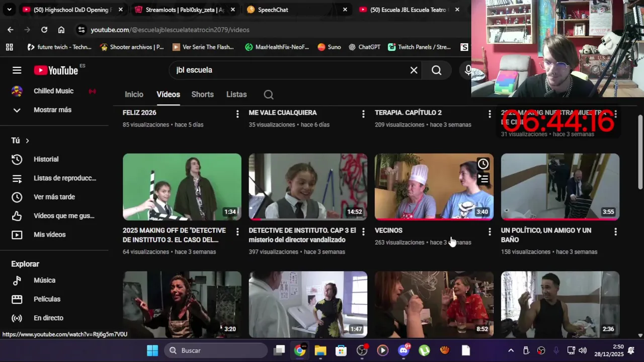Viewport: 644px width, 362px height.
Task: Switch to Listas channel tab
Action: coord(236,95)
